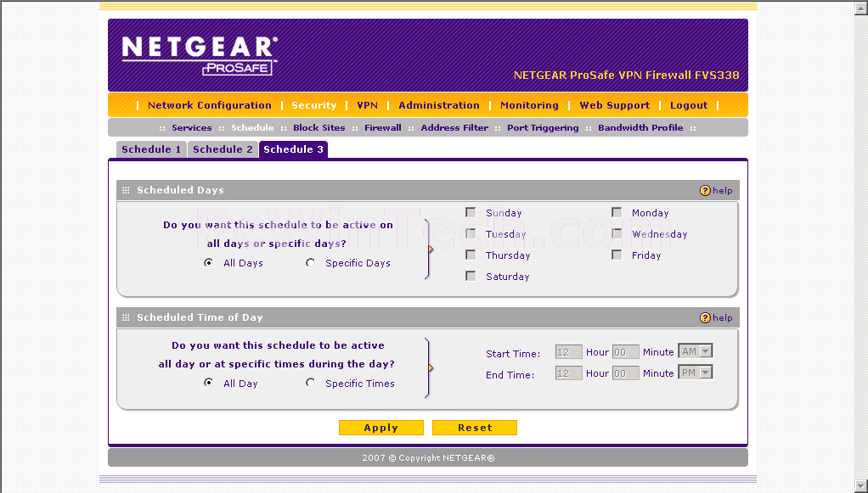Check the Wednesday checkbox
868x493 pixels.
click(617, 233)
